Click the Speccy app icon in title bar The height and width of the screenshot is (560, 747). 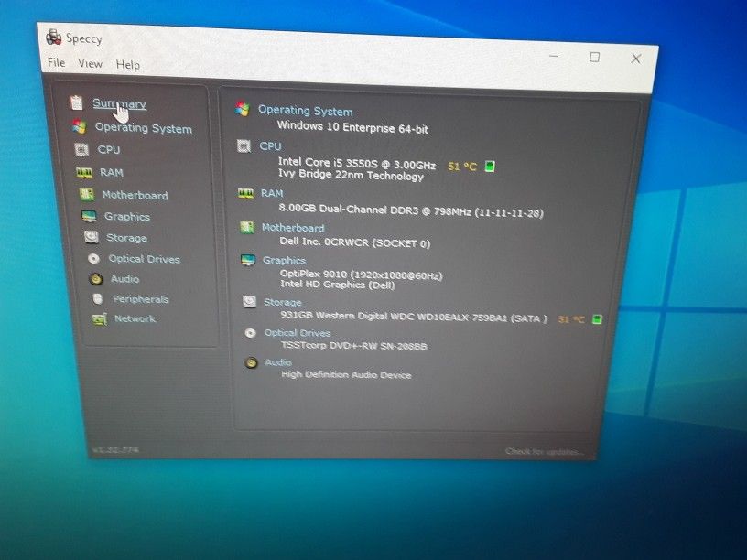[54, 37]
